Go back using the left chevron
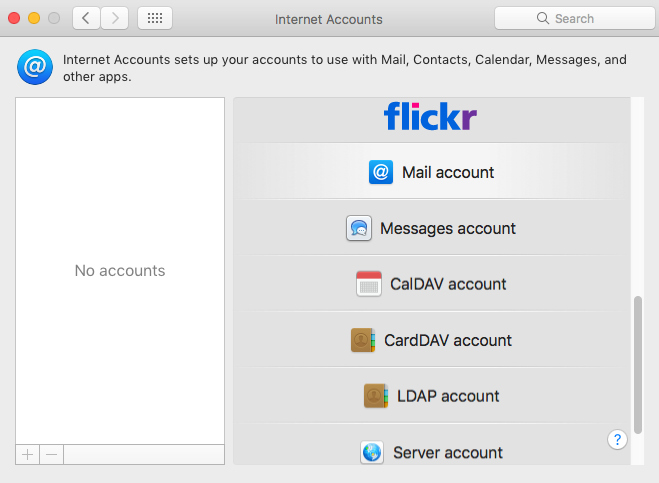This screenshot has width=659, height=483. [86, 18]
